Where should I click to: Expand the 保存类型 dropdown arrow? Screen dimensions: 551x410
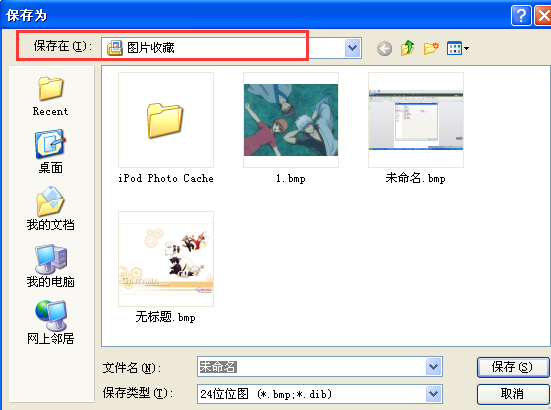tap(434, 394)
